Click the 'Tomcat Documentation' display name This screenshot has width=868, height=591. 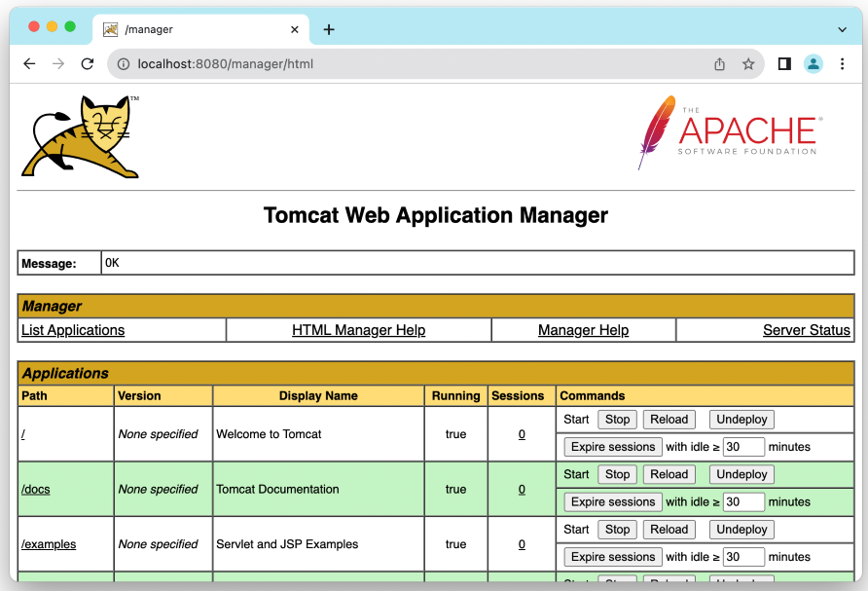[x=278, y=490]
